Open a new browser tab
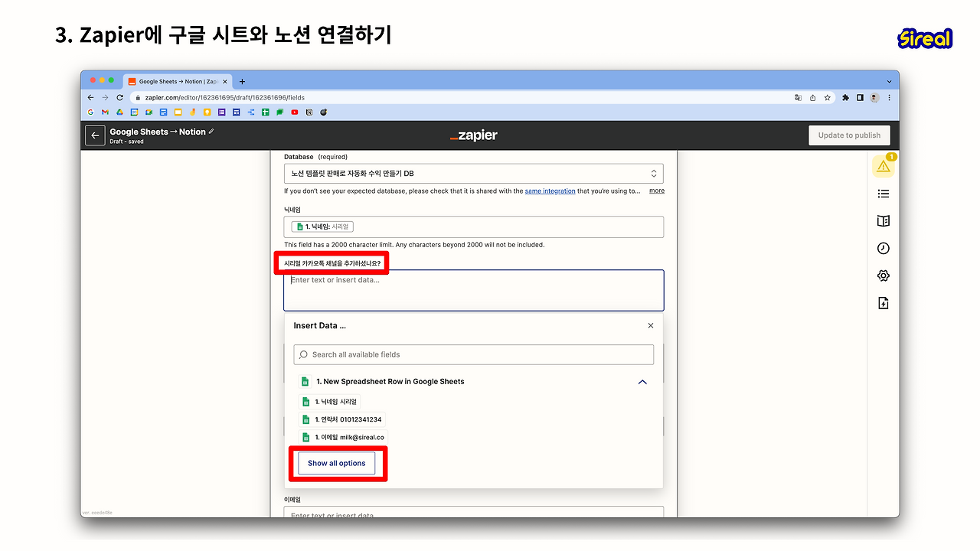Screen dimensions: 980x551 click(243, 81)
